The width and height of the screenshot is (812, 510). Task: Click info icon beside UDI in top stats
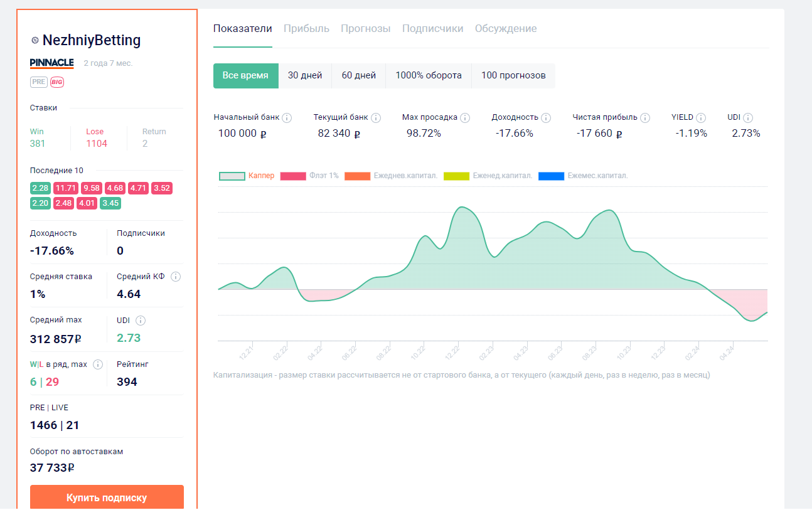[x=748, y=118]
